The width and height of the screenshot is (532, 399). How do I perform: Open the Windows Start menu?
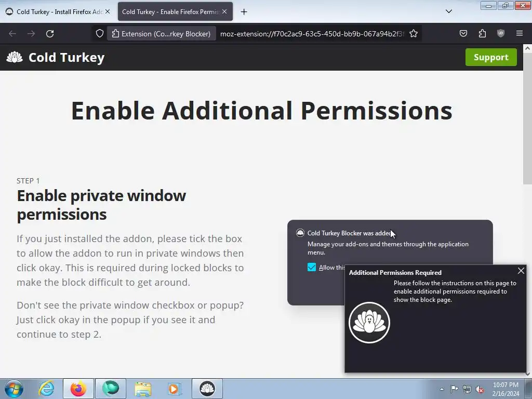14,389
